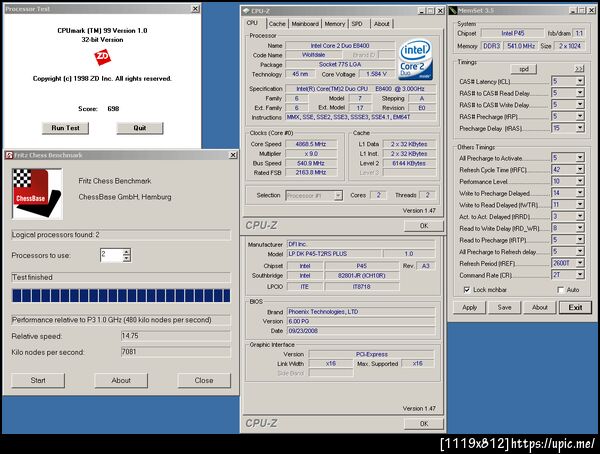Open the Precharge Delay (tRAS) dropdown

pyautogui.click(x=580, y=128)
